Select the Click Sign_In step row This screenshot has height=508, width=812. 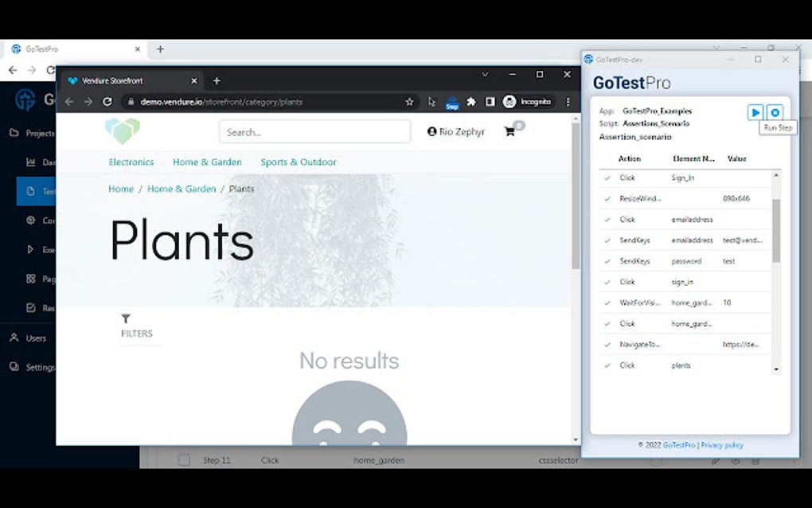coord(685,178)
